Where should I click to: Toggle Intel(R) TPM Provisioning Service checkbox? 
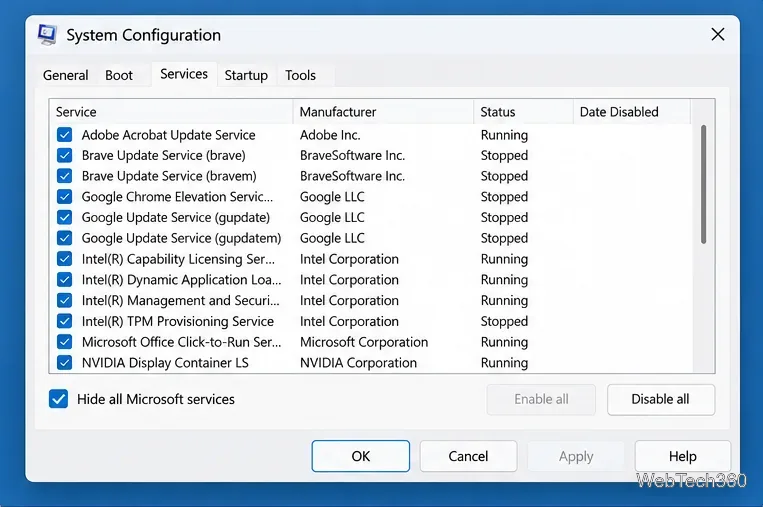64,321
